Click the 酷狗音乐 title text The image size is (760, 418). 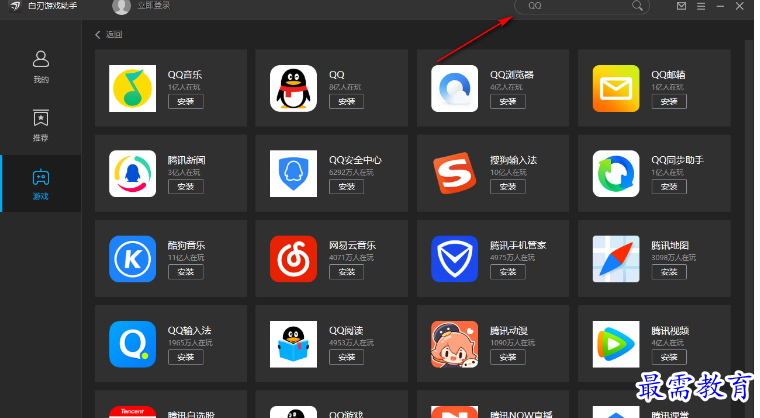[187, 245]
